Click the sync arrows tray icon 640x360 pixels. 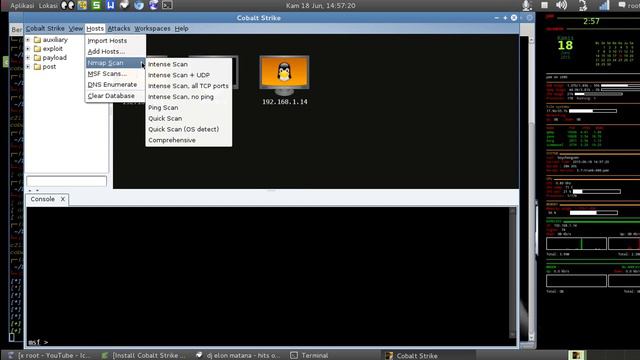tap(583, 5)
